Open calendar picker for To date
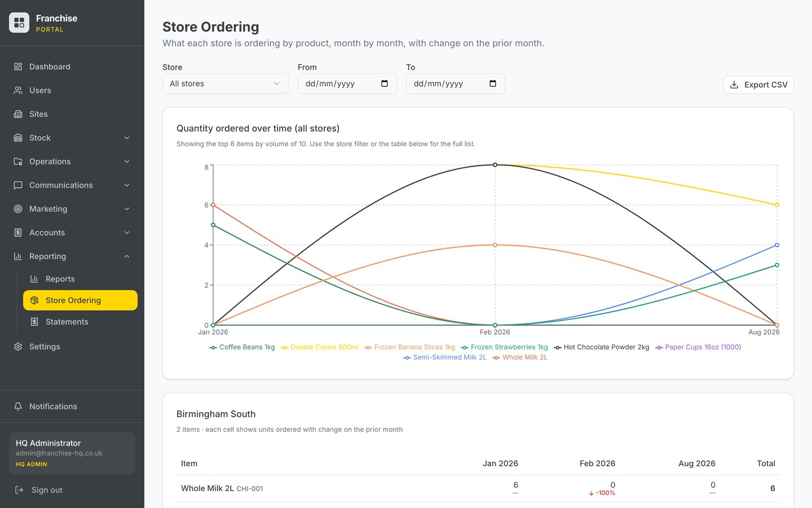This screenshot has width=812, height=508. pos(493,84)
